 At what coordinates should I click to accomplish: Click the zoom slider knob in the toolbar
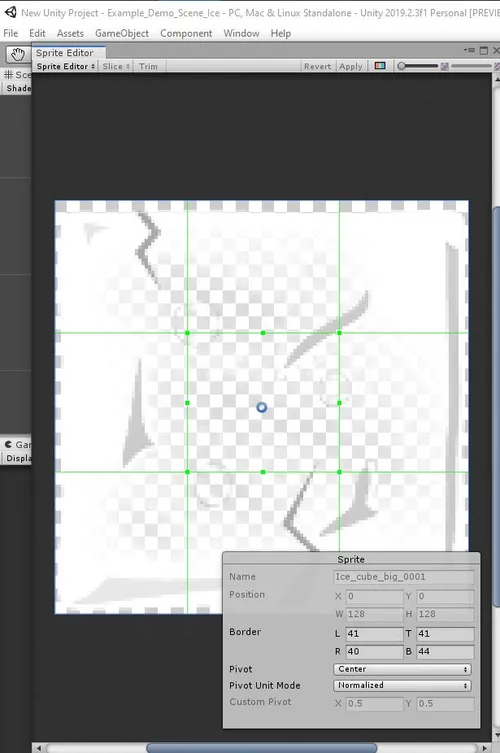click(402, 66)
